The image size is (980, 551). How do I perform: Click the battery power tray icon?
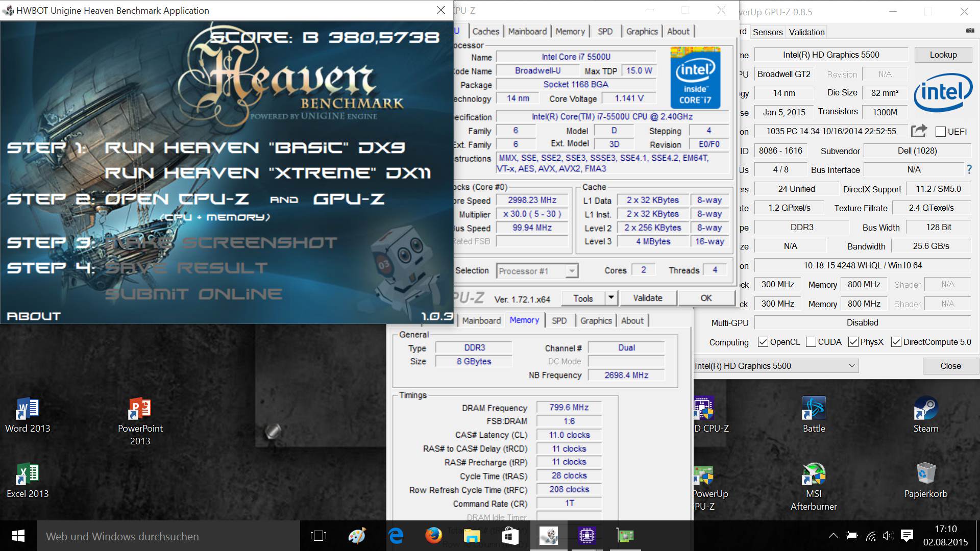(x=852, y=536)
